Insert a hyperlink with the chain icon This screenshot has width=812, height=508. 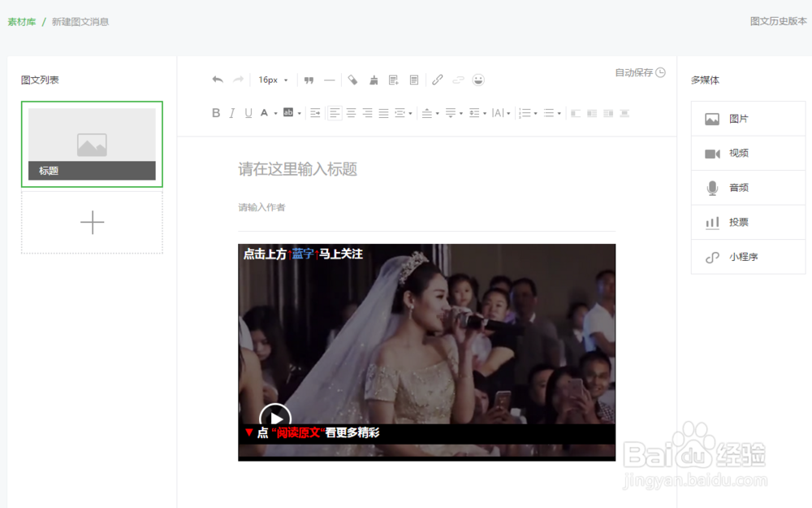tap(438, 80)
